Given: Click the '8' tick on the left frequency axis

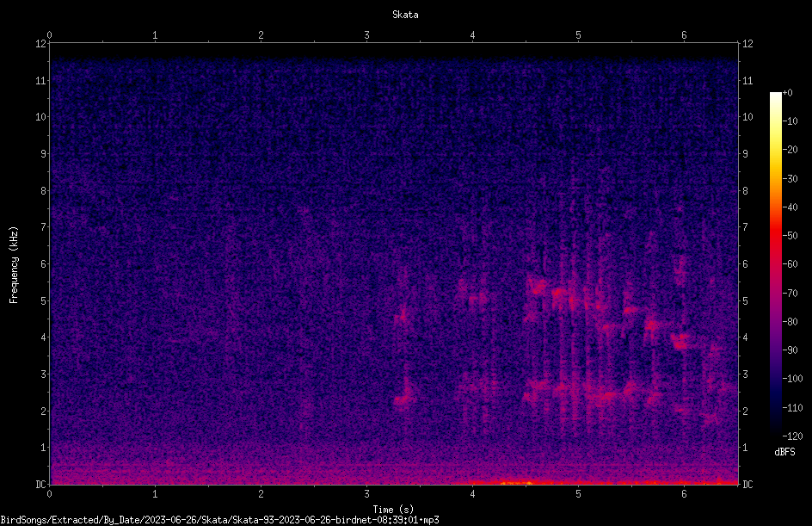Looking at the screenshot, I should coord(43,191).
